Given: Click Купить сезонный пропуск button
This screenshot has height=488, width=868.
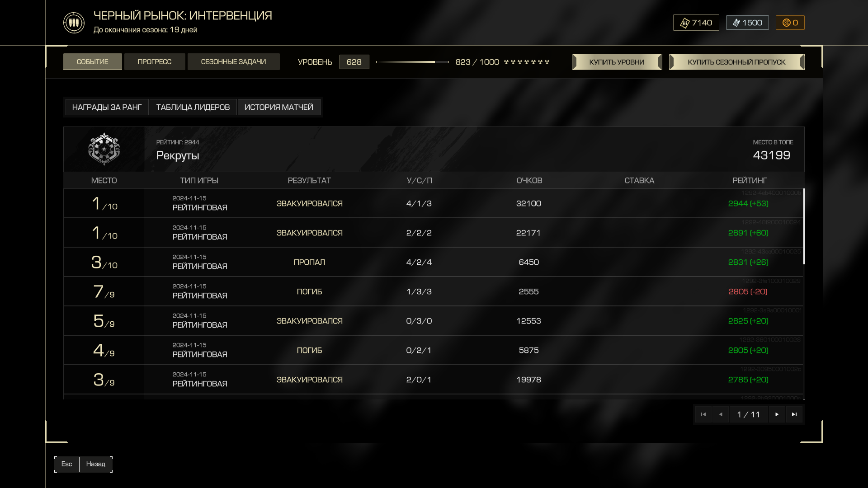Looking at the screenshot, I should 736,62.
